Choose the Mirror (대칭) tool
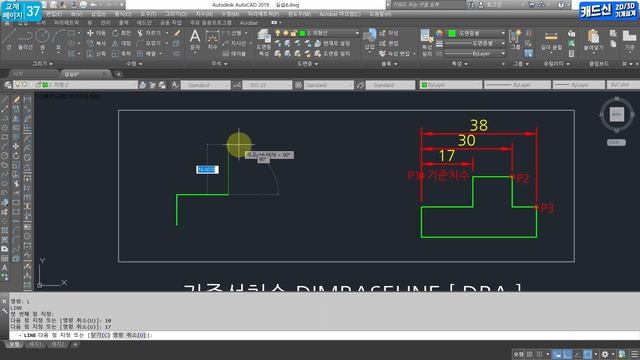640x360 pixels. pos(121,43)
